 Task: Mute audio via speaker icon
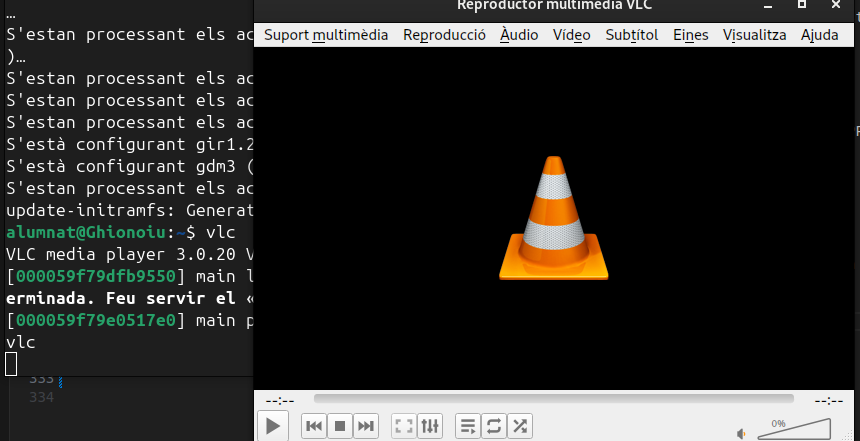tap(742, 433)
